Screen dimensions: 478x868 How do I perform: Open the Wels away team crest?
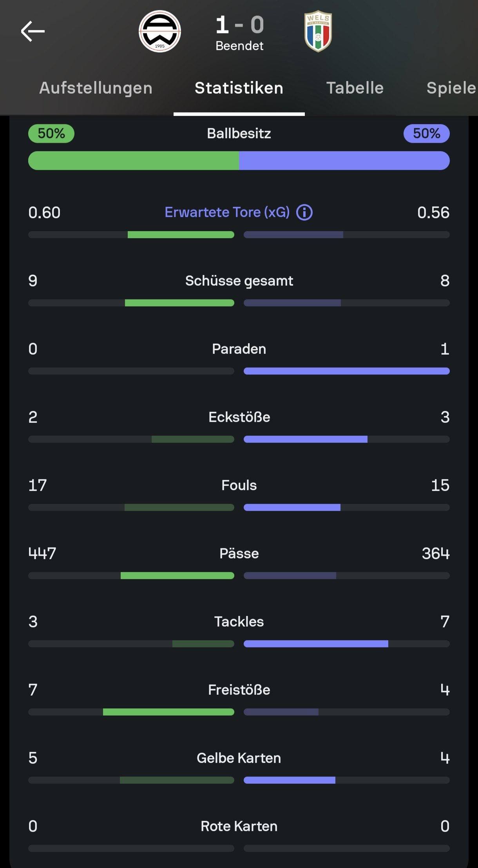pos(318,31)
